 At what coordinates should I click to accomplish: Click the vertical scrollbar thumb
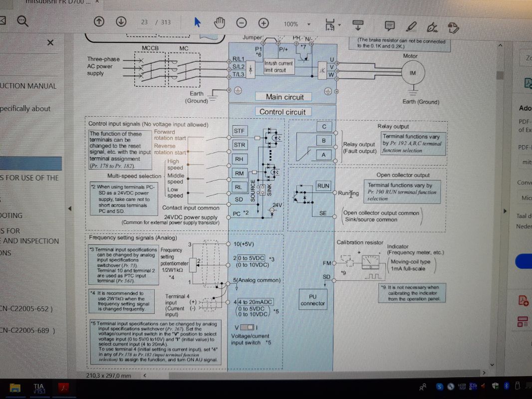click(x=500, y=75)
